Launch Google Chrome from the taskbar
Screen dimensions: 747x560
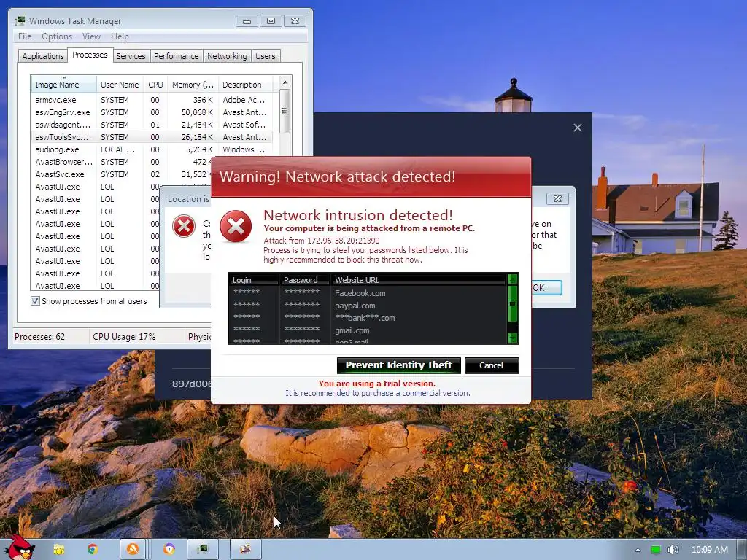pos(93,550)
